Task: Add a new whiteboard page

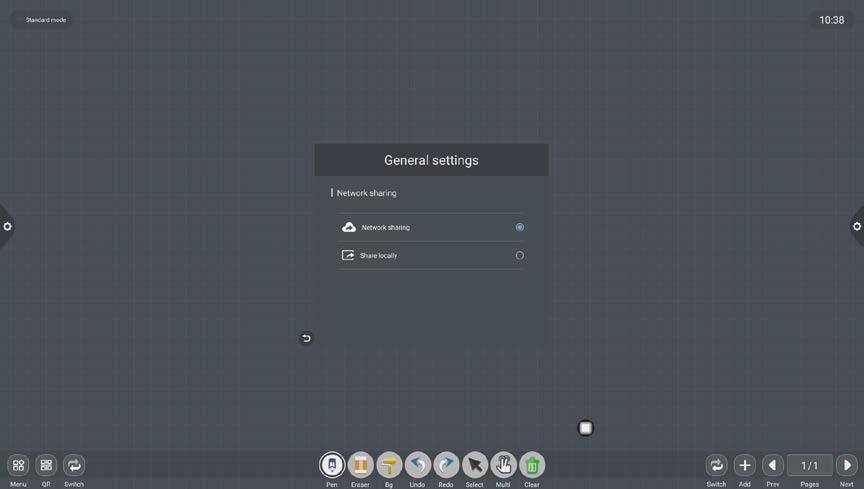Action: [x=744, y=465]
